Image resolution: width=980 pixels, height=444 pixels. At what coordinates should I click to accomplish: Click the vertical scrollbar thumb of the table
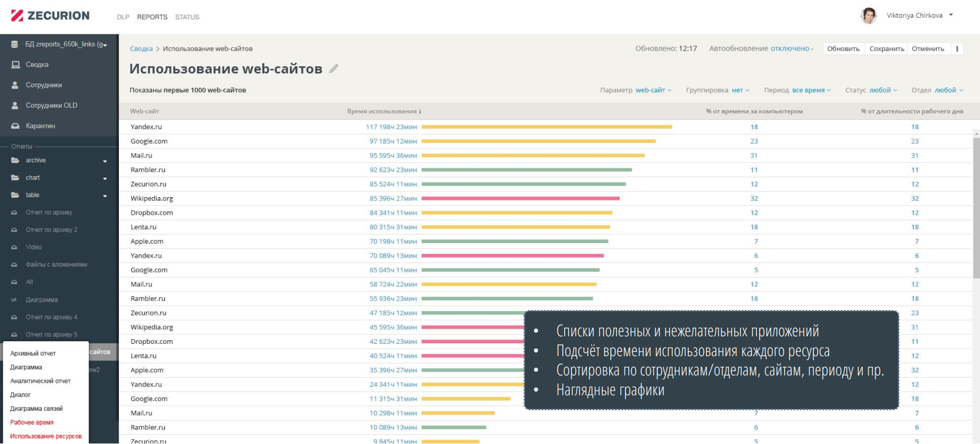click(976, 208)
